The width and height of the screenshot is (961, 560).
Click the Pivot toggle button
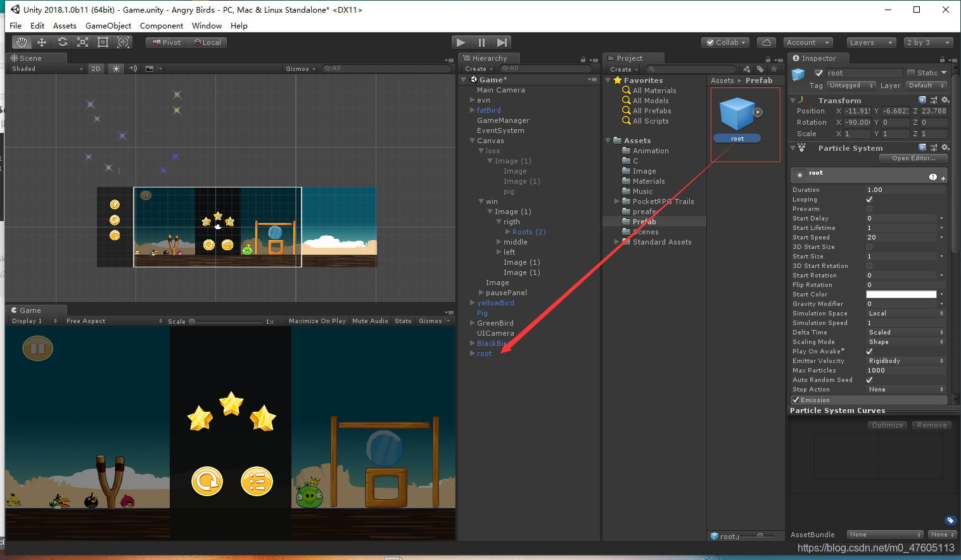click(167, 42)
